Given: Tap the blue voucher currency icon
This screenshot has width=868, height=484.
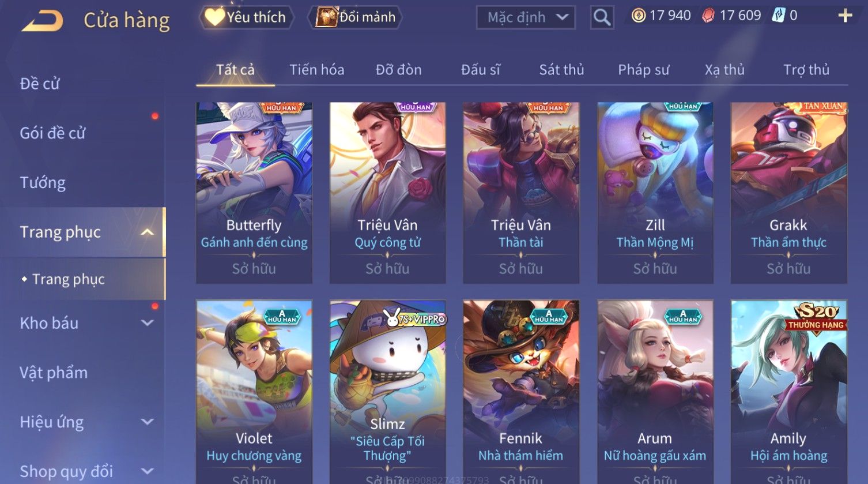Looking at the screenshot, I should (778, 16).
